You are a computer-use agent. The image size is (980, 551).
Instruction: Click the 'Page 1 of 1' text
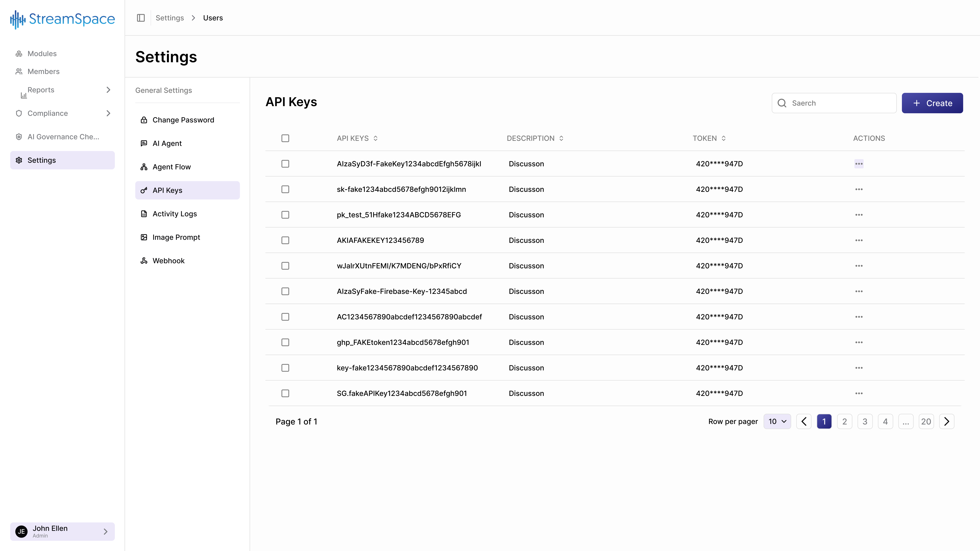[x=296, y=421]
